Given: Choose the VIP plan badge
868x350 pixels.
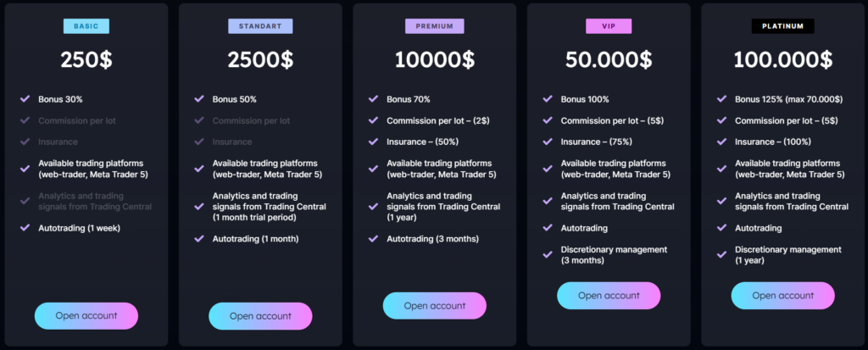Looking at the screenshot, I should click(609, 26).
